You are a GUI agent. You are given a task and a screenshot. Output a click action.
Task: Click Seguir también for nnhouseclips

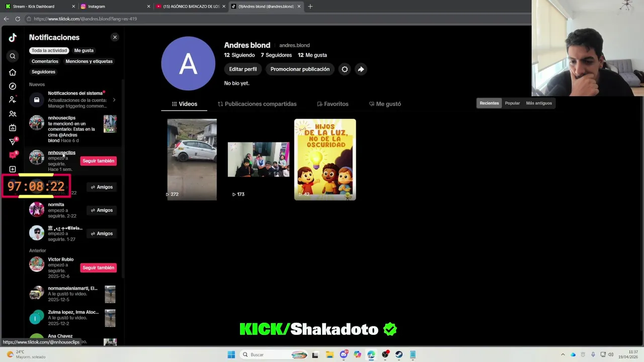pyautogui.click(x=98, y=161)
